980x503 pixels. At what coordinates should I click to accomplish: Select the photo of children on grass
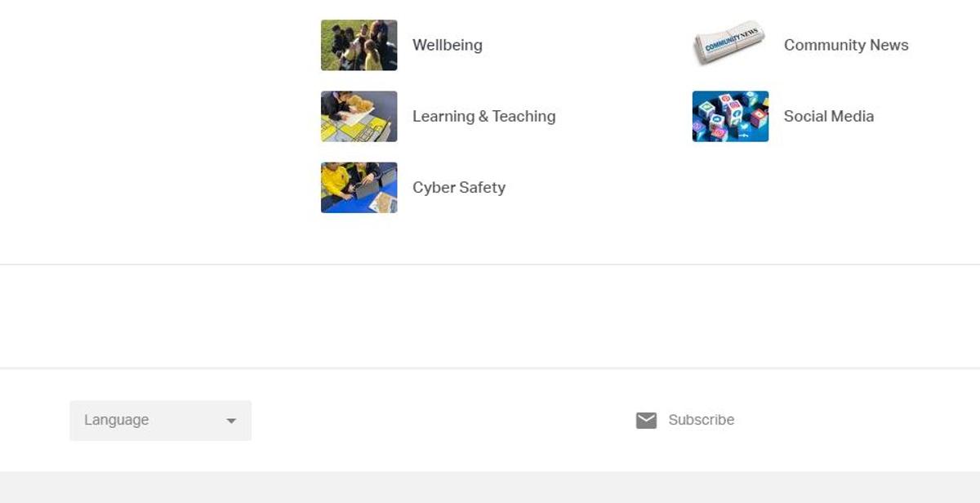[359, 45]
